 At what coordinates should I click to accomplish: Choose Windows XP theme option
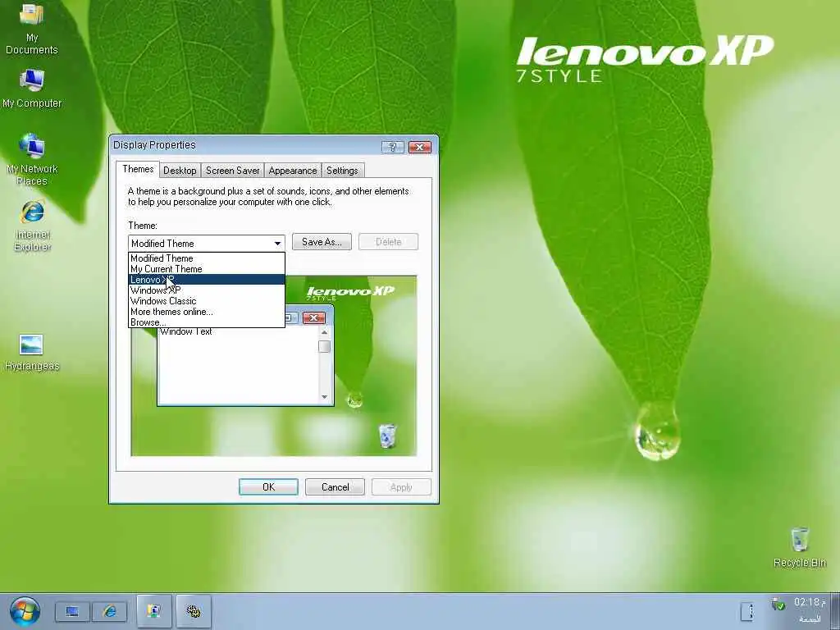(206, 290)
